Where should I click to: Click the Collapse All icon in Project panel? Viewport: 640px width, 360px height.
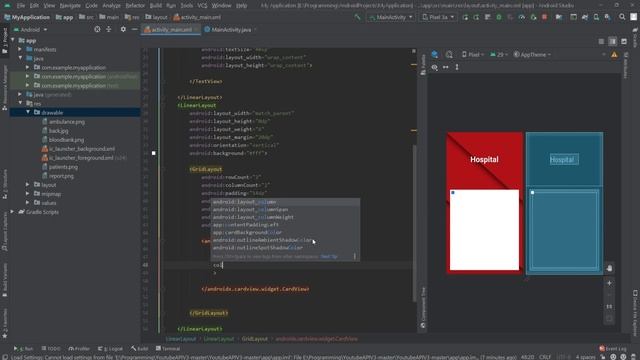(x=109, y=29)
